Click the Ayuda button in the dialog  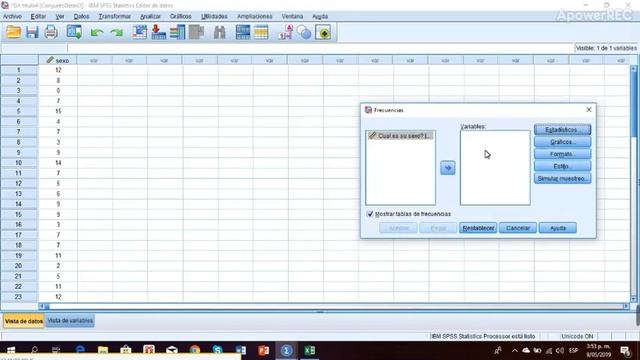click(558, 228)
